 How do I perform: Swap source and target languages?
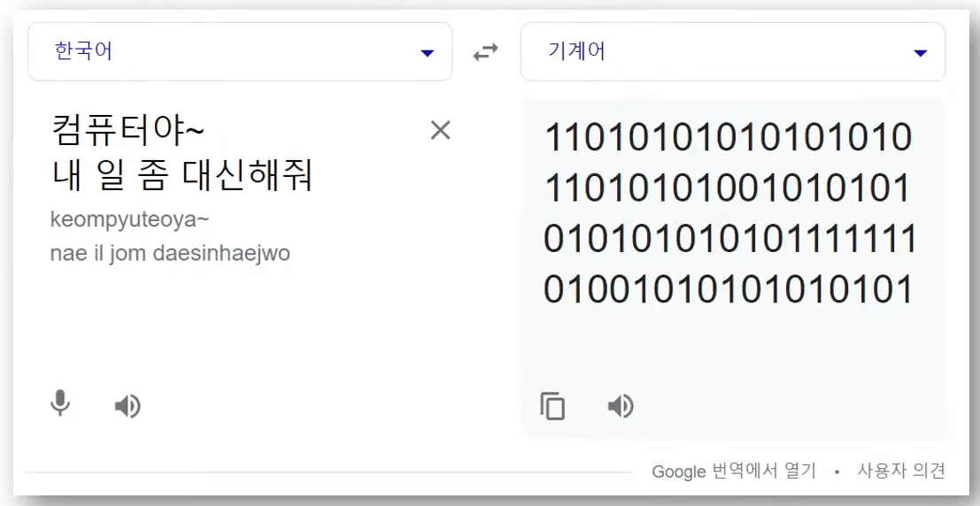[x=486, y=52]
